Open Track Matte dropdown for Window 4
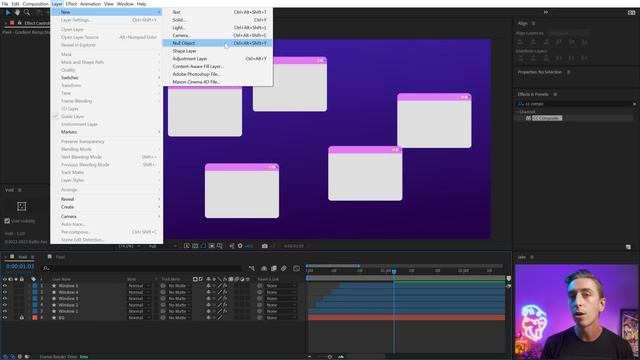 179,292
